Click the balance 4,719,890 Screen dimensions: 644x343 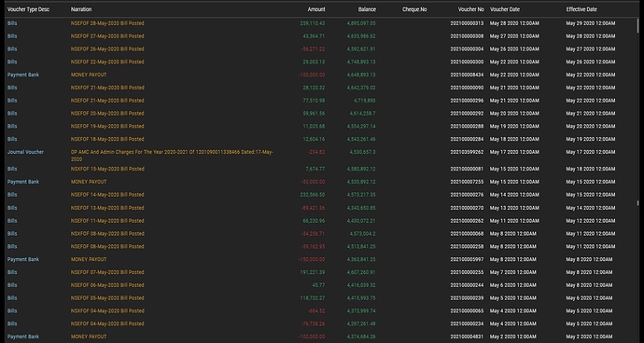coord(365,101)
